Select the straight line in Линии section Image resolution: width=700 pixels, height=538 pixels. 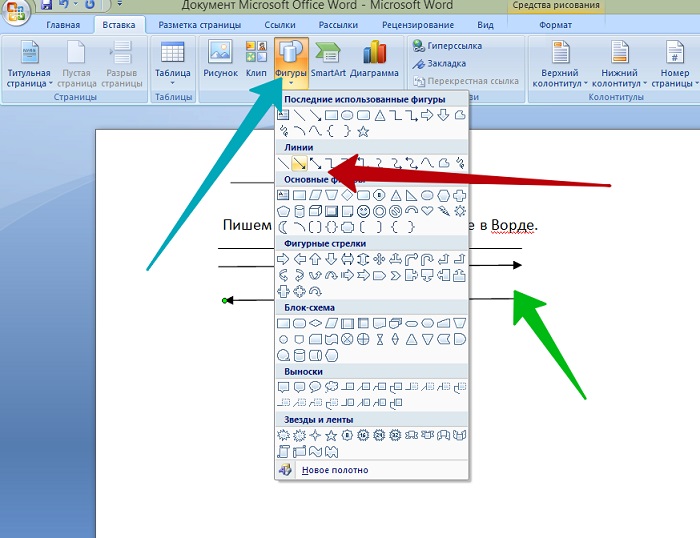point(283,163)
